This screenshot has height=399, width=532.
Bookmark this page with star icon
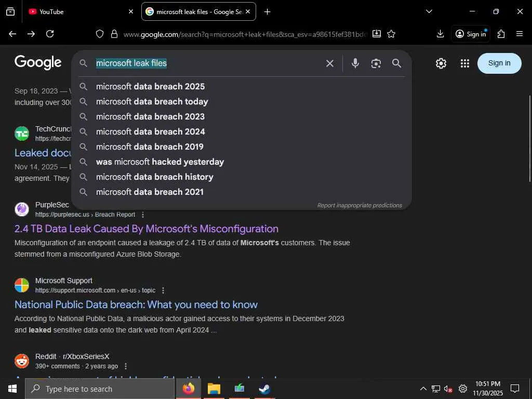coord(391,34)
